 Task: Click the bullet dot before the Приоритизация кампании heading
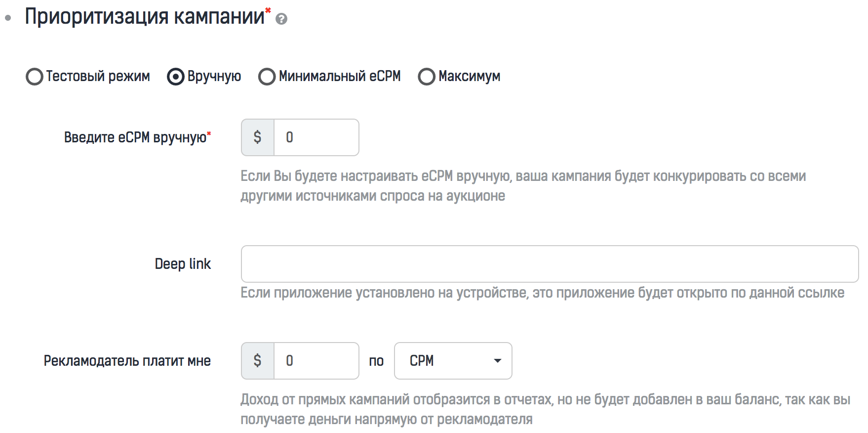(8, 18)
